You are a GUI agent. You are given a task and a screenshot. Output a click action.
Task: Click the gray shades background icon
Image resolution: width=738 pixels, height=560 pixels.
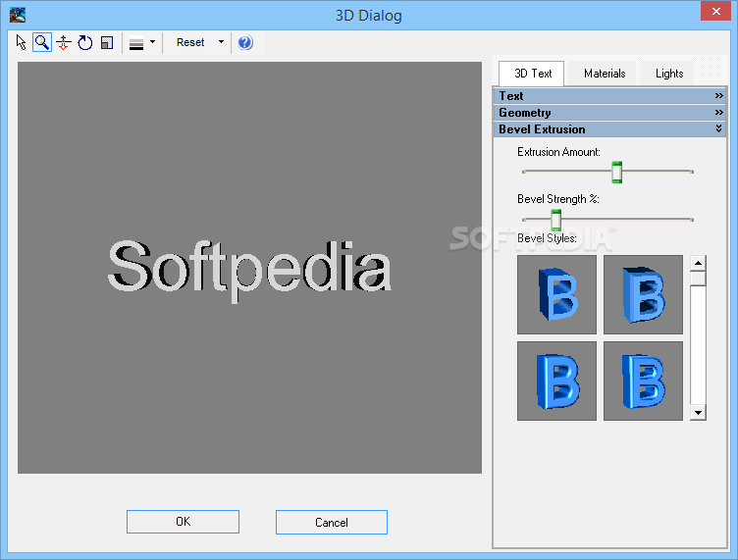pos(136,44)
